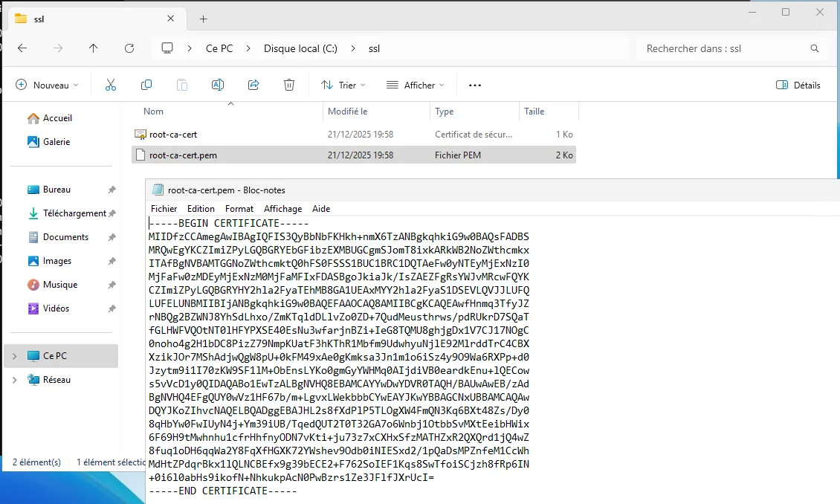The width and height of the screenshot is (840, 504).
Task: Click the Copy icon in toolbar
Action: [x=146, y=85]
